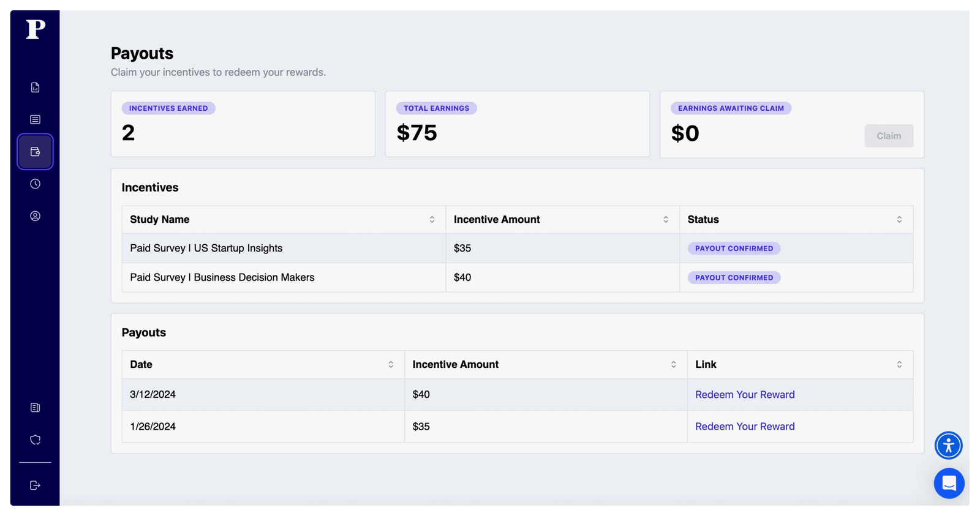
Task: Select the Payouts wallet icon in sidebar
Action: pyautogui.click(x=35, y=151)
